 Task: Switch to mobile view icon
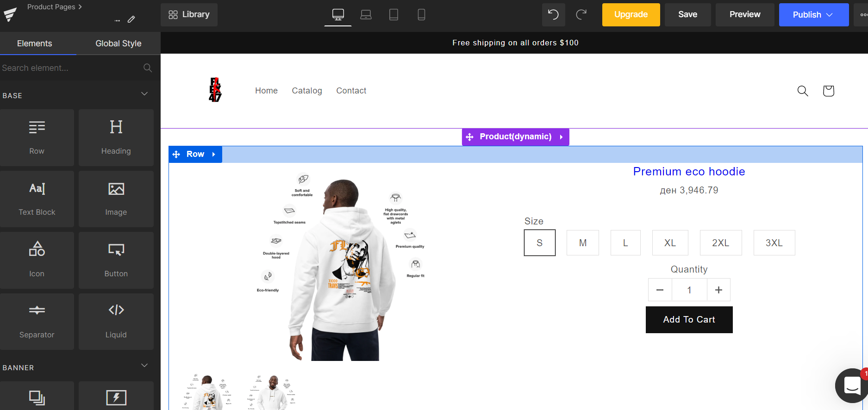pos(421,14)
